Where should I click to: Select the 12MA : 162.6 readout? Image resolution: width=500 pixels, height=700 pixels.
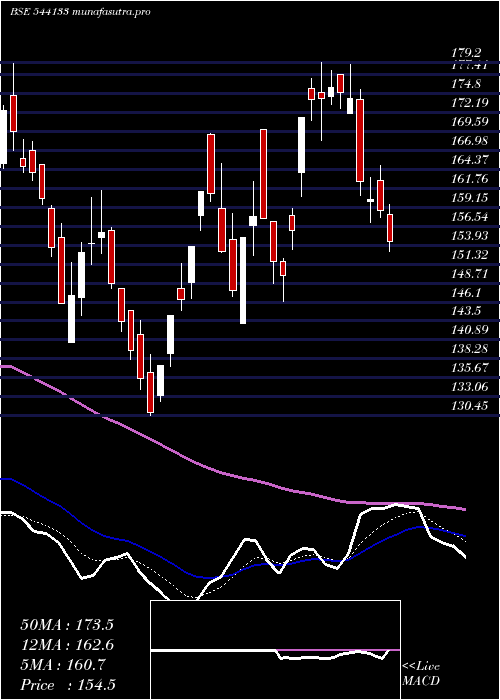coord(67,645)
